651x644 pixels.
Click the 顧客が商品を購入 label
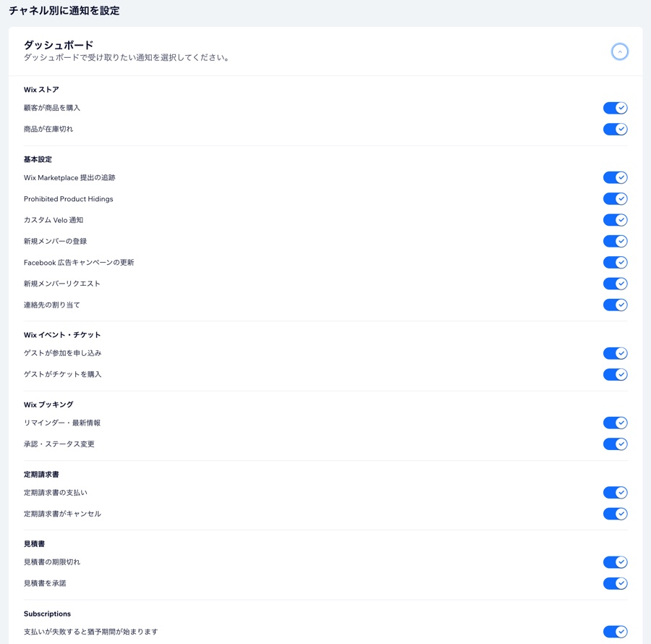(52, 108)
